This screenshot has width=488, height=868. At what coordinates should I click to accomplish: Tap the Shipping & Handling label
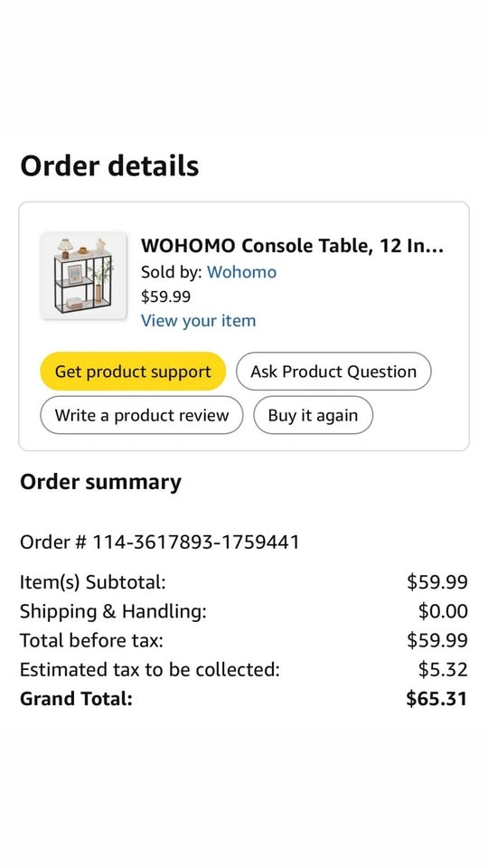[x=114, y=611]
